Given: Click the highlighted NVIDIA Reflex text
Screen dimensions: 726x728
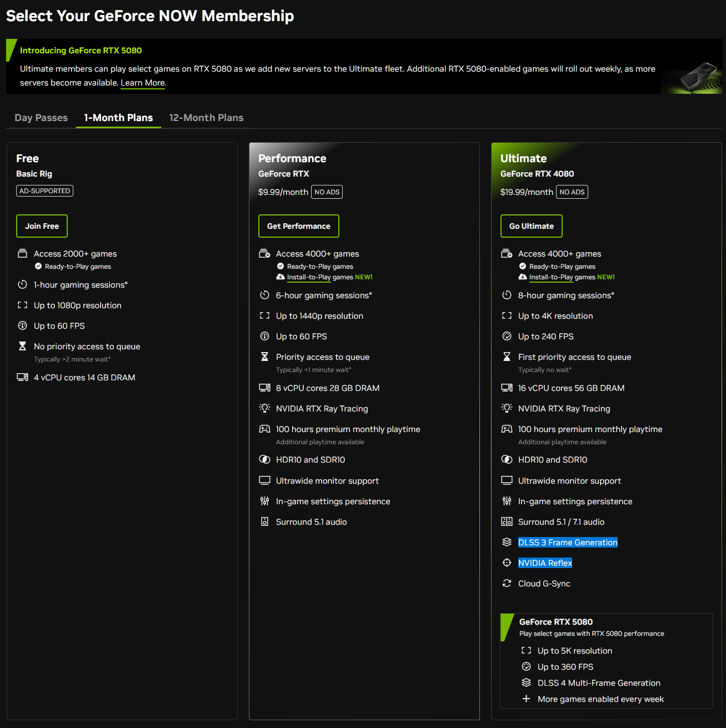Looking at the screenshot, I should click(545, 563).
